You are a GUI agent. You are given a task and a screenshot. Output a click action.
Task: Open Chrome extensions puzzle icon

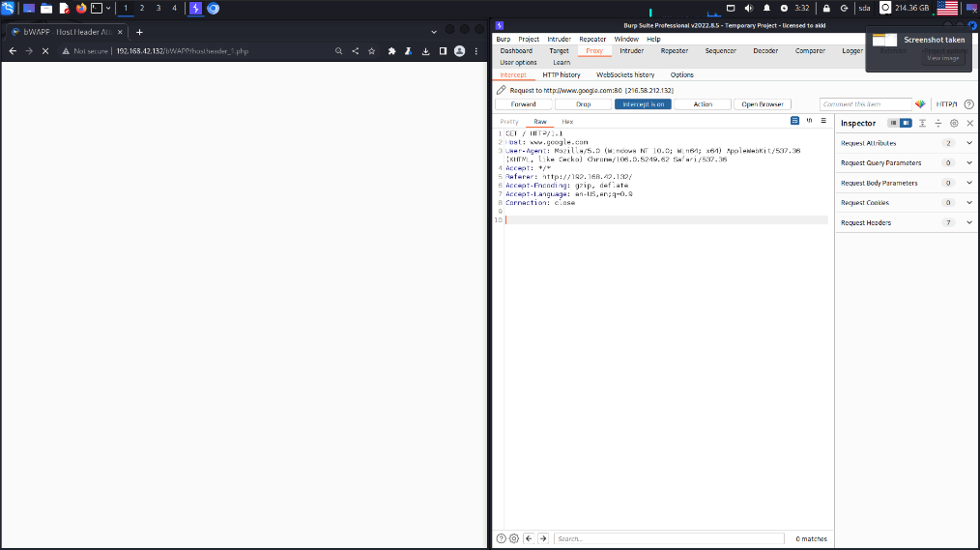[x=391, y=50]
